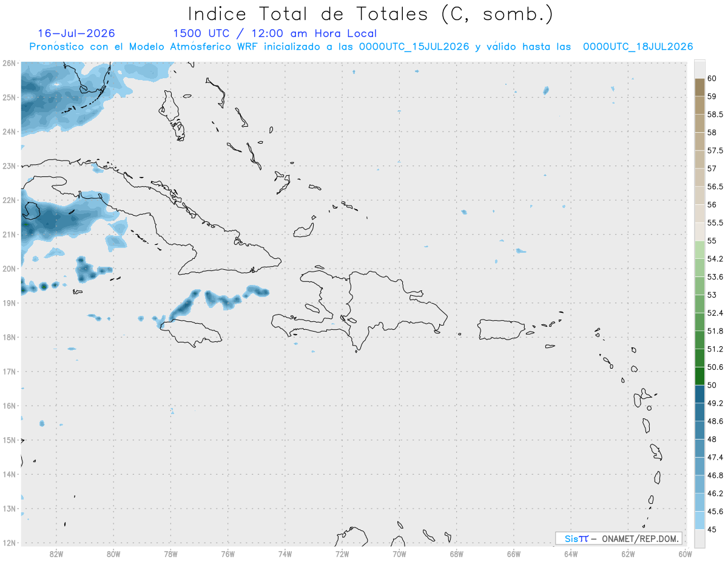Click the colorbar label "57.5"
The width and height of the screenshot is (728, 562).
pos(715,150)
